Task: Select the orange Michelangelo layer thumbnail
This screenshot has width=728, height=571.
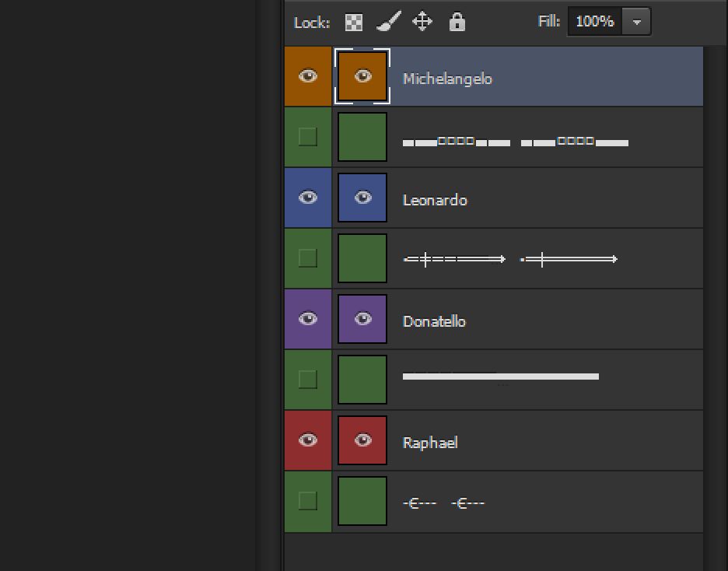Action: tap(362, 76)
